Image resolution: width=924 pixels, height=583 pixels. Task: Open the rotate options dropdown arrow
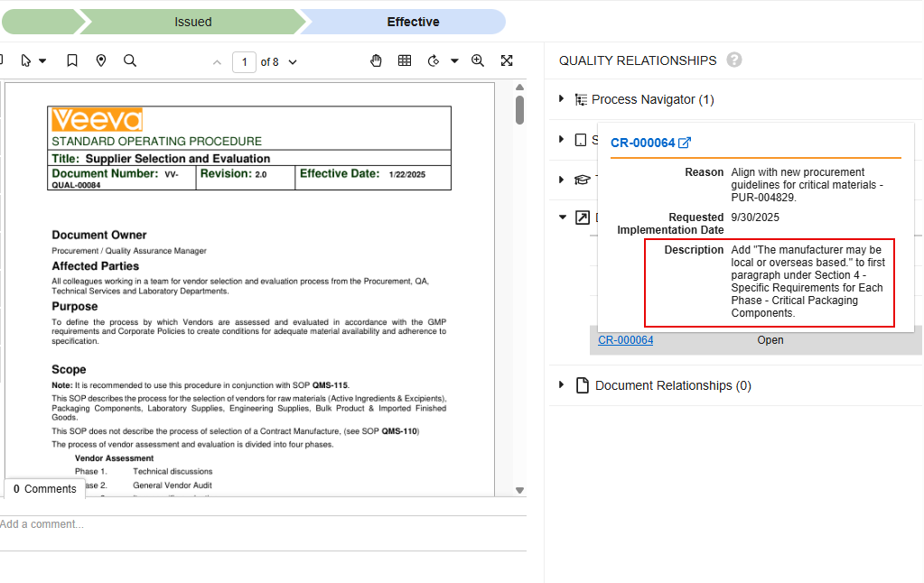tap(454, 61)
